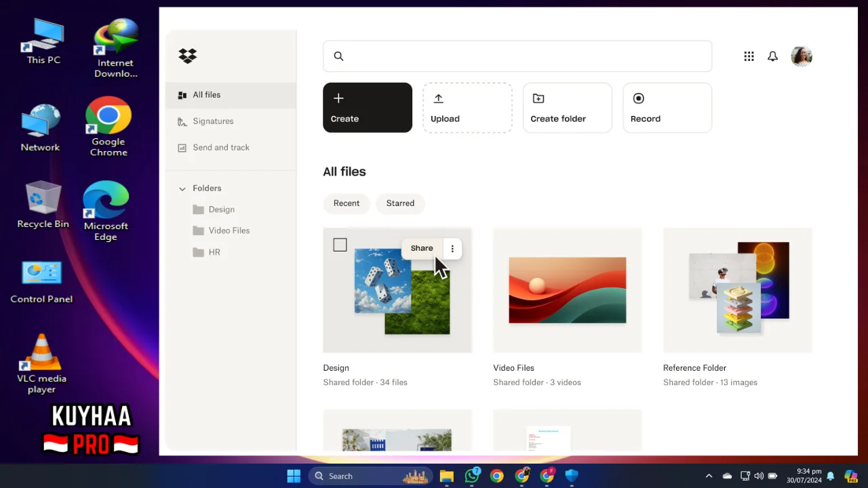Viewport: 868px width, 488px height.
Task: Click 'Shared folder · 34 files' text
Action: pyautogui.click(x=366, y=382)
